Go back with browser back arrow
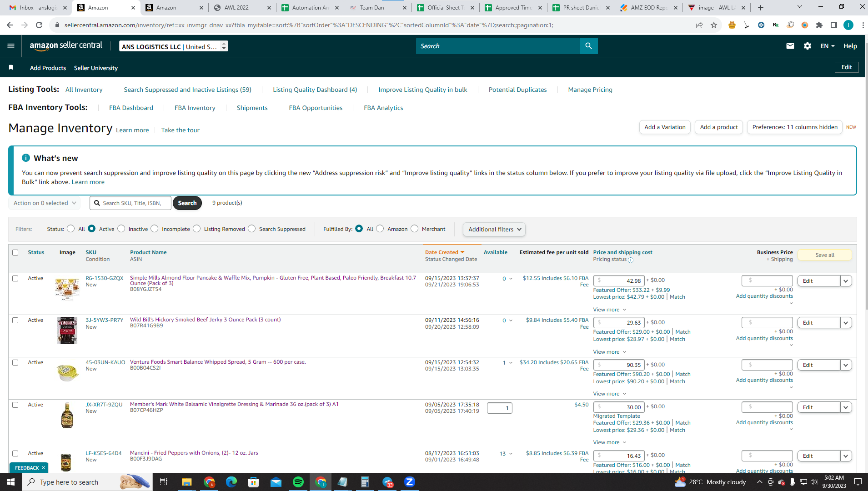This screenshot has height=491, width=868. tap(10, 25)
